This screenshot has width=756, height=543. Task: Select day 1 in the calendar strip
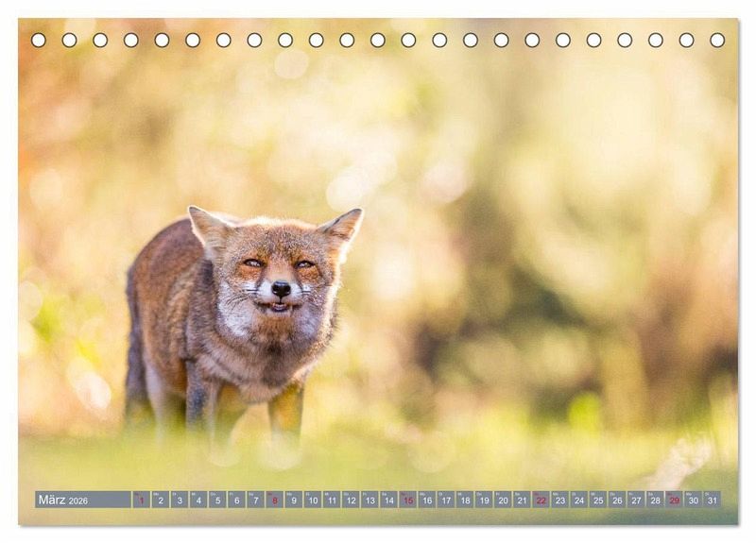coord(141,500)
